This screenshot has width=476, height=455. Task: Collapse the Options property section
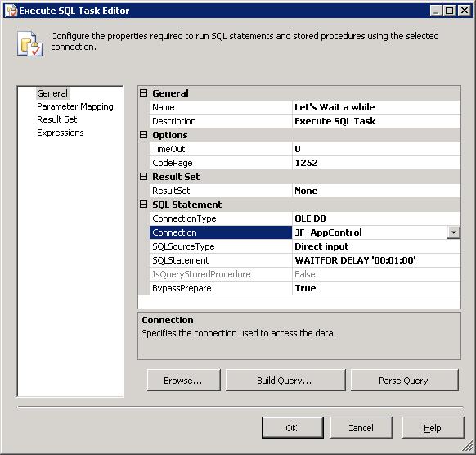tap(143, 135)
